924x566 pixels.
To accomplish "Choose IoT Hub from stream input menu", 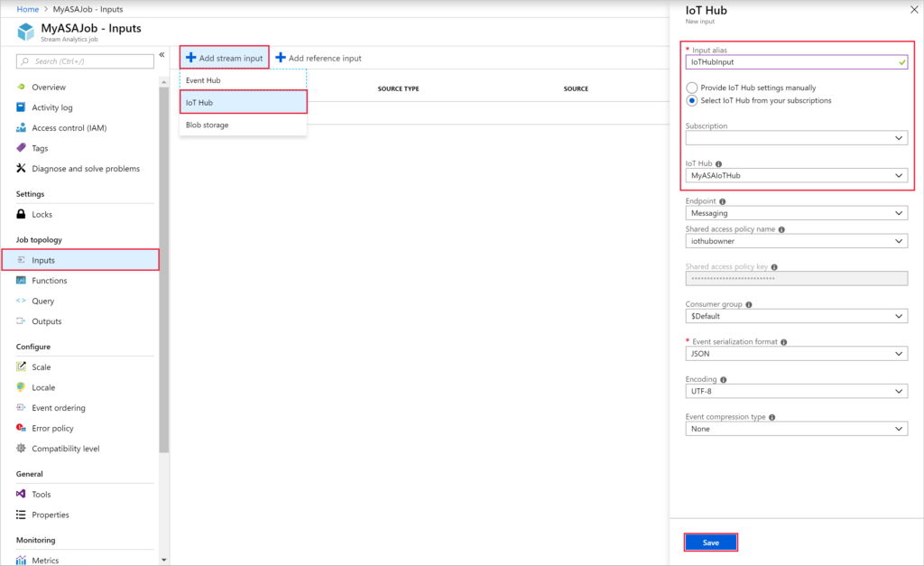I will (243, 102).
